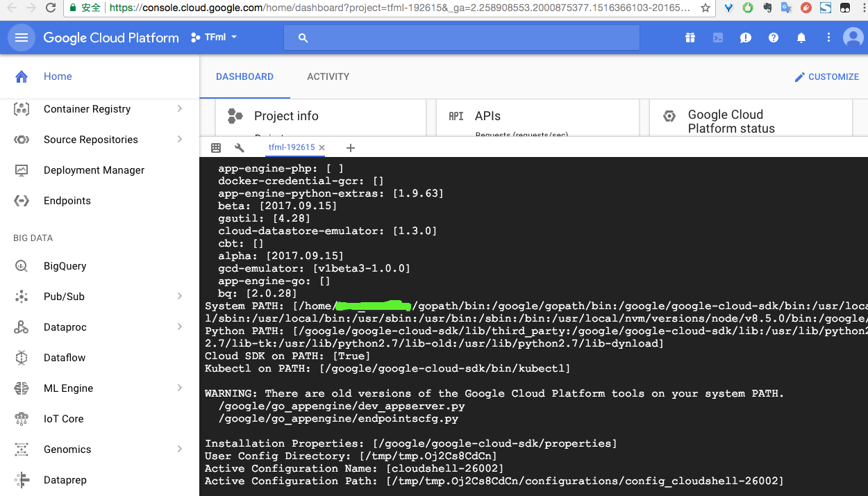Send feedback via the speech-bubble icon
The height and width of the screenshot is (496, 868).
point(745,38)
